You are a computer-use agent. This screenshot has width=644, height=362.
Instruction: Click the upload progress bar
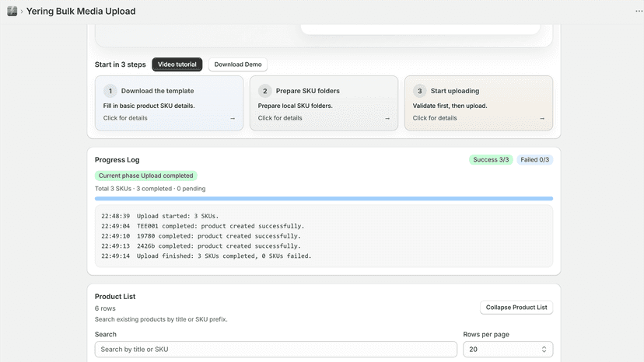(324, 199)
